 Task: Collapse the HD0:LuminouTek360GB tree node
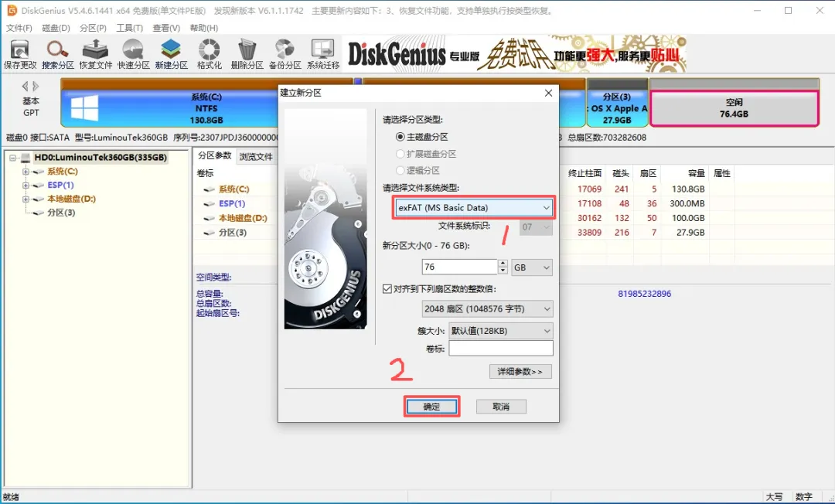pos(12,158)
